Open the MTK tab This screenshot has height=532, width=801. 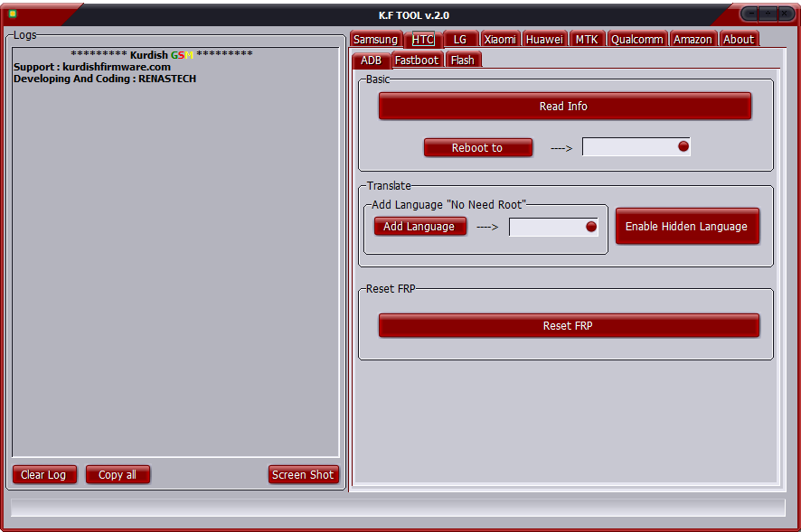587,40
